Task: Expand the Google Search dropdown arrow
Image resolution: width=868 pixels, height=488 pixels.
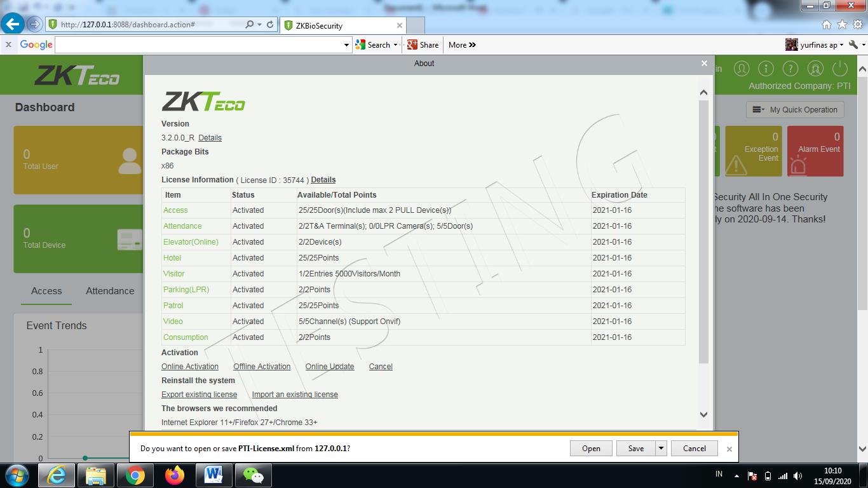Action: click(395, 45)
